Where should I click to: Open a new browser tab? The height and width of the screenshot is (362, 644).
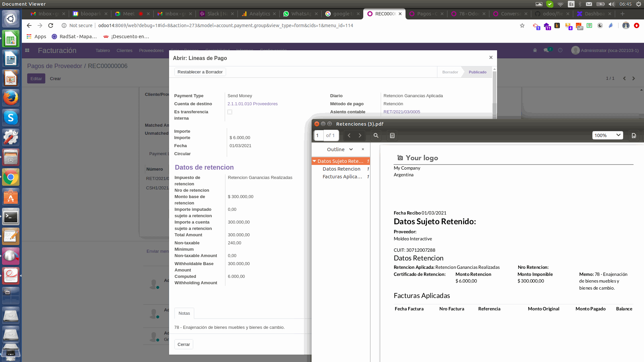click(623, 14)
